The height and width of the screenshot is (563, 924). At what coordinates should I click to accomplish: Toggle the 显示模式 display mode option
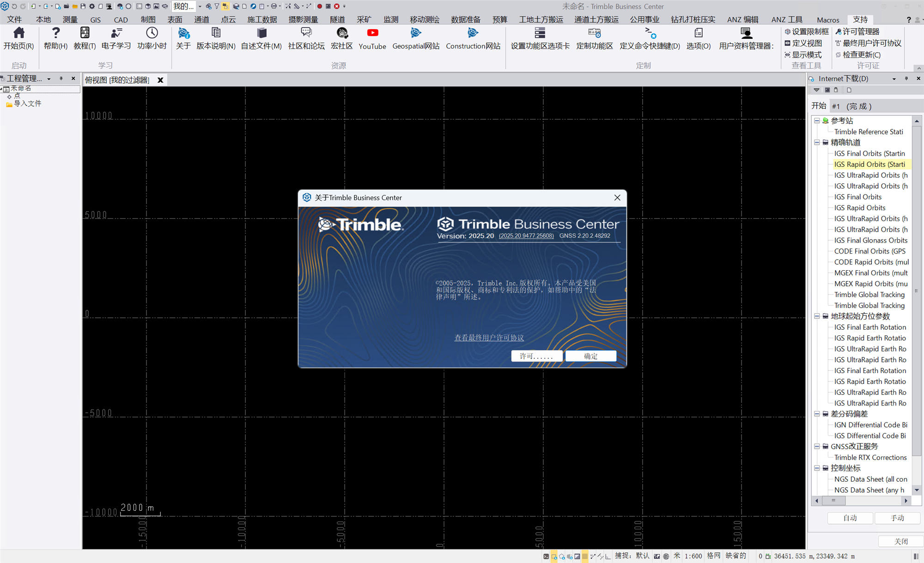click(803, 54)
